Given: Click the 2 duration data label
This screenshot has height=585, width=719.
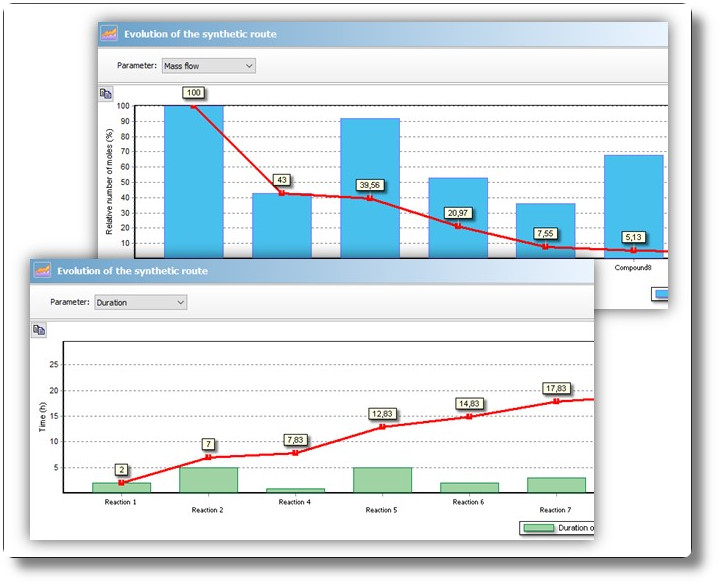Looking at the screenshot, I should 122,469.
